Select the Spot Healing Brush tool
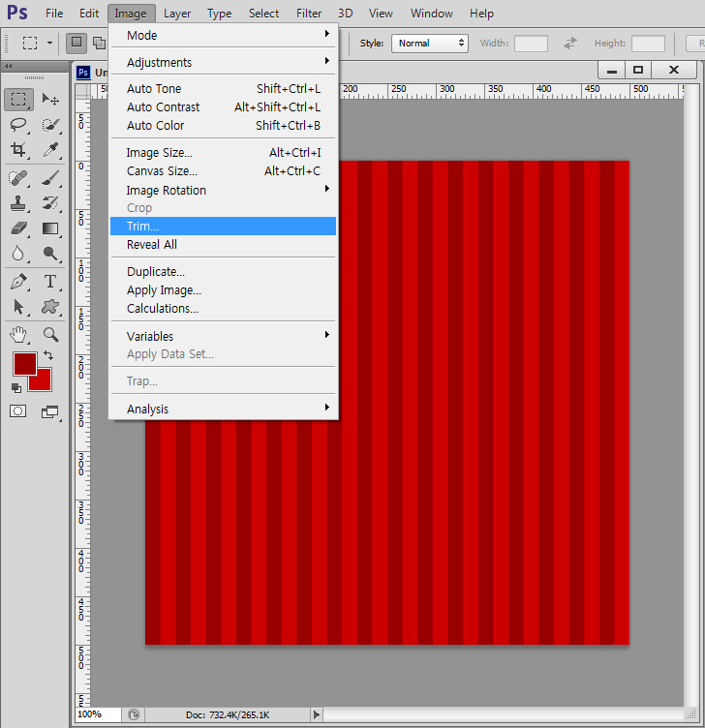Image resolution: width=705 pixels, height=728 pixels. 18,178
